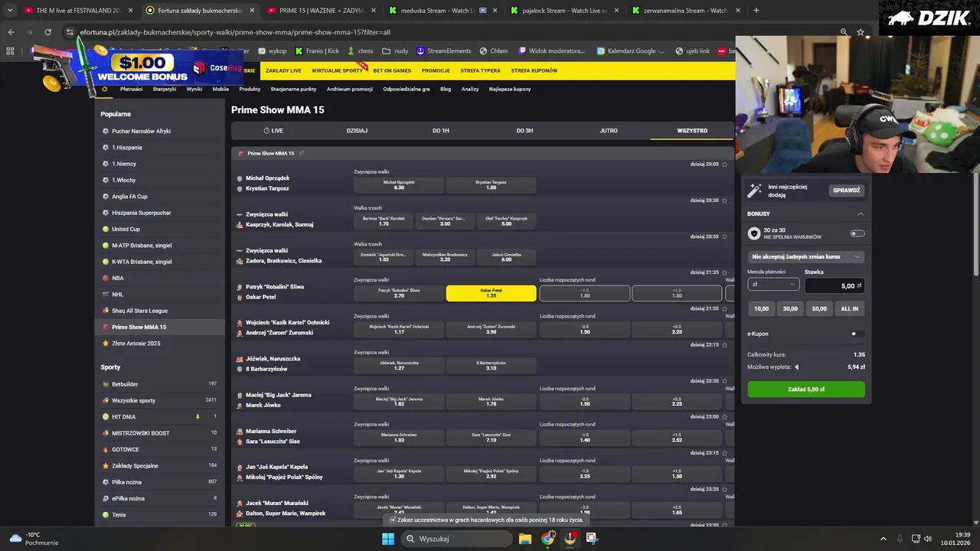The height and width of the screenshot is (551, 980).
Task: Open the browser zoom magnifier icon
Action: [x=844, y=32]
